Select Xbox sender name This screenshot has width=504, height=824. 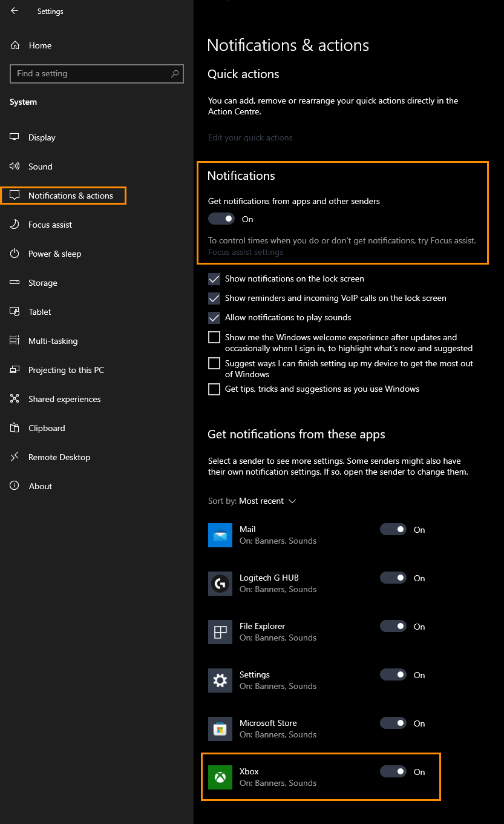pyautogui.click(x=249, y=771)
